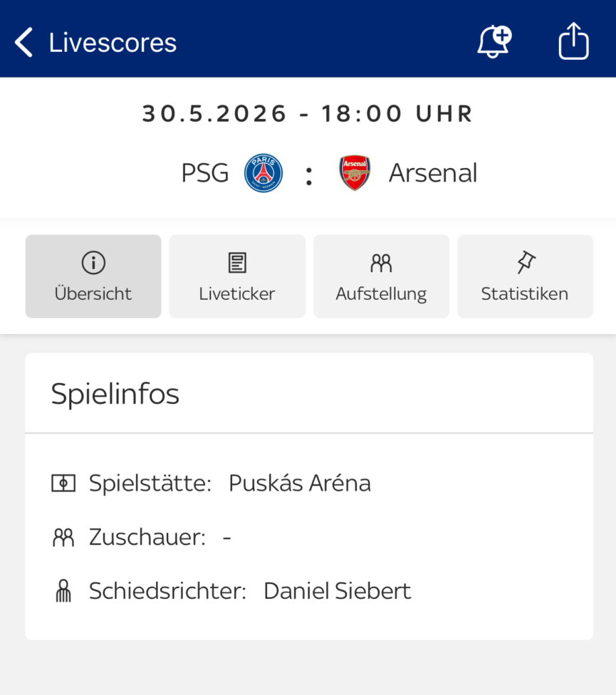The image size is (616, 695).
Task: Add match notification with bell icon
Action: click(x=494, y=42)
